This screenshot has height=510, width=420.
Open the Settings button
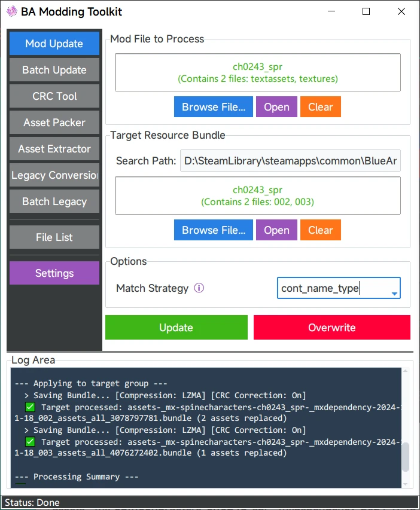pyautogui.click(x=54, y=273)
